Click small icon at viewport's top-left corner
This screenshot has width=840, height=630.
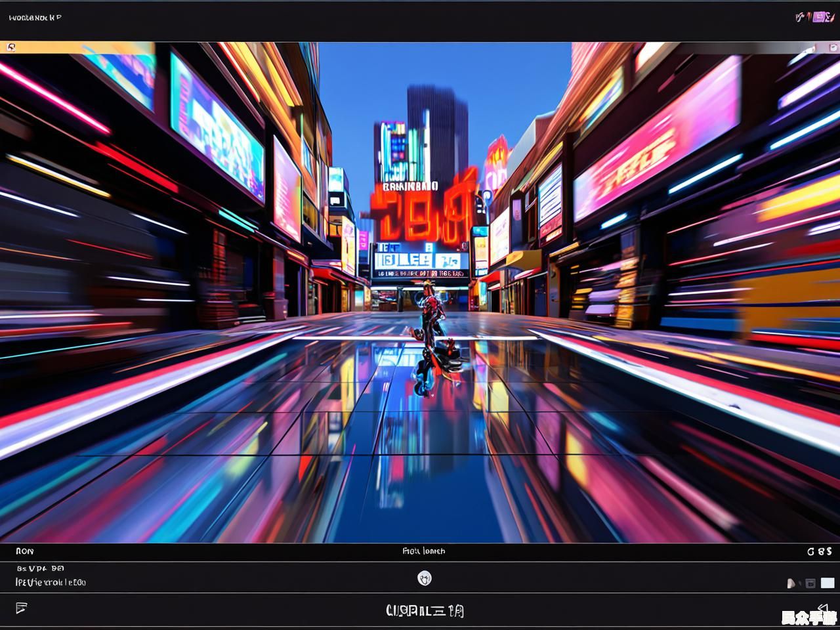click(10, 47)
